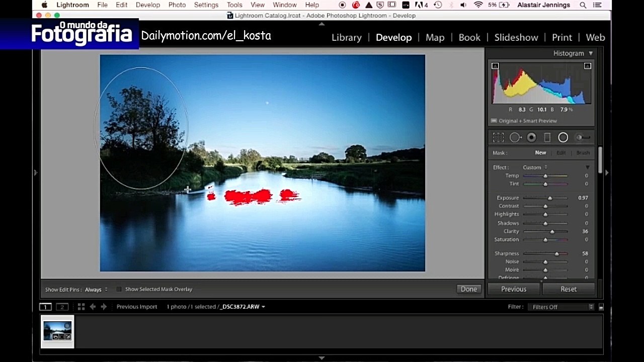Open Time Machine menu bar icon

pyautogui.click(x=438, y=5)
